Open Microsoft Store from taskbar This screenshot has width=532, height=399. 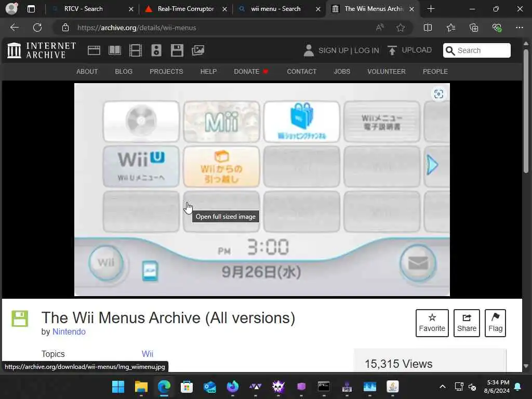187,387
